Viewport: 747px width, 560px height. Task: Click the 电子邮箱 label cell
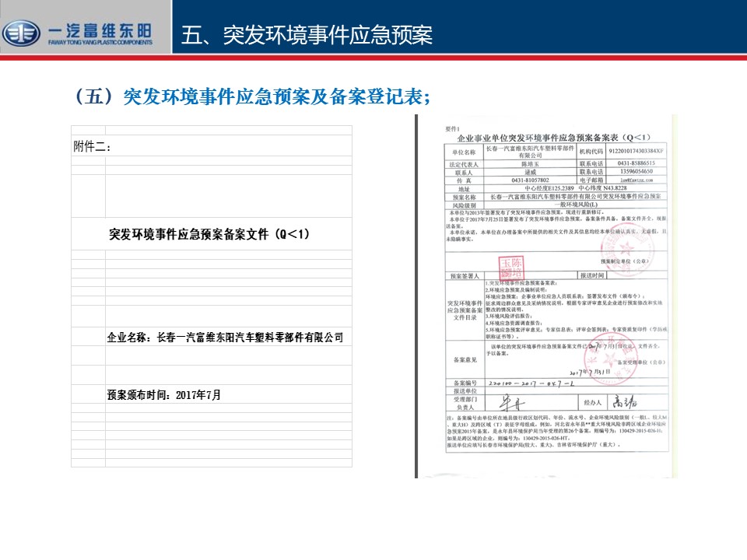(x=591, y=180)
